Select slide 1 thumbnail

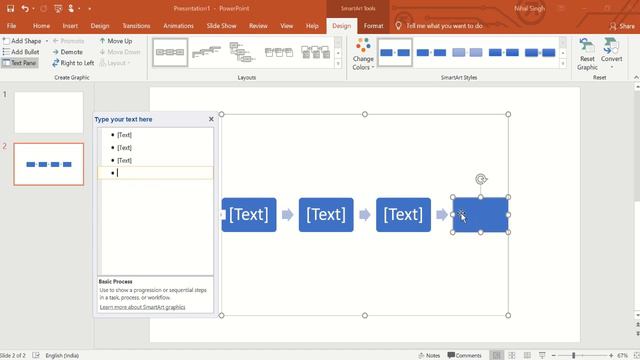(x=49, y=113)
